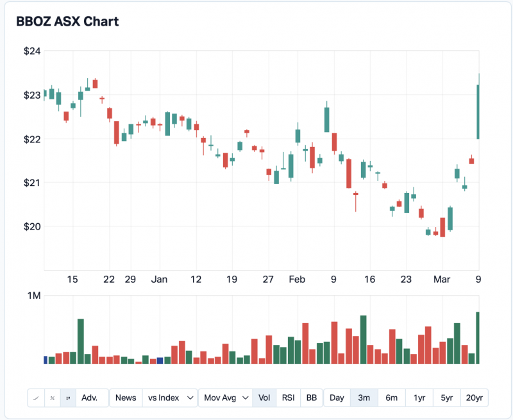The width and height of the screenshot is (513, 420).
Task: Enable BB Bollinger Bands
Action: pos(311,398)
